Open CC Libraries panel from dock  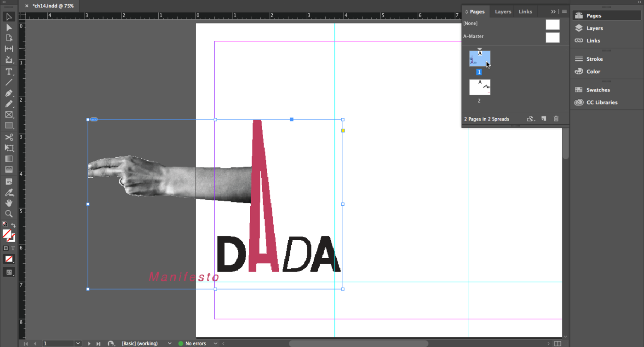(601, 102)
